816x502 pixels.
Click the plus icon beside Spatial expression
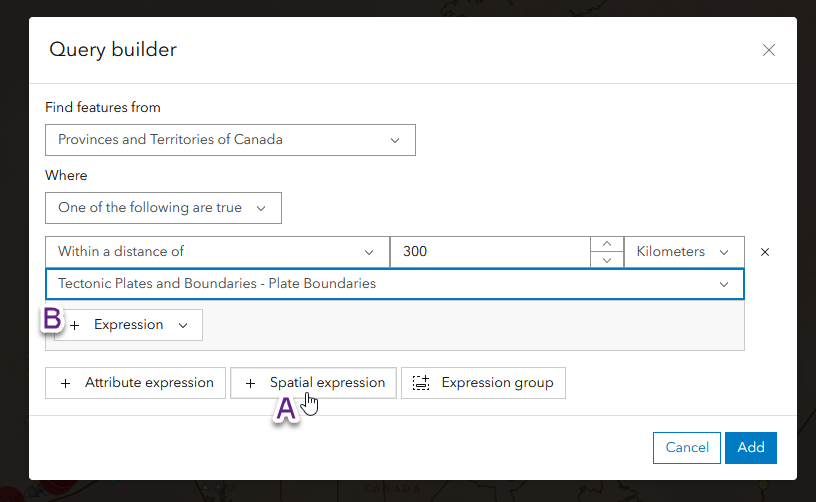251,383
